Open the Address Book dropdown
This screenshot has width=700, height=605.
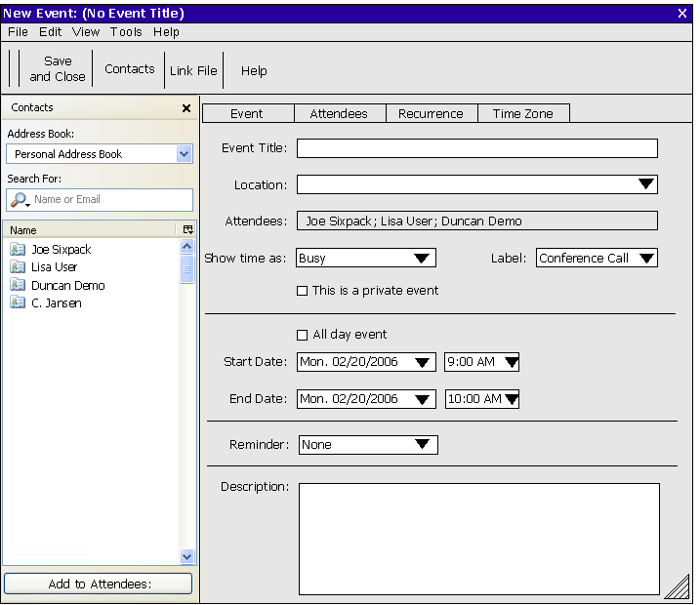(x=185, y=154)
